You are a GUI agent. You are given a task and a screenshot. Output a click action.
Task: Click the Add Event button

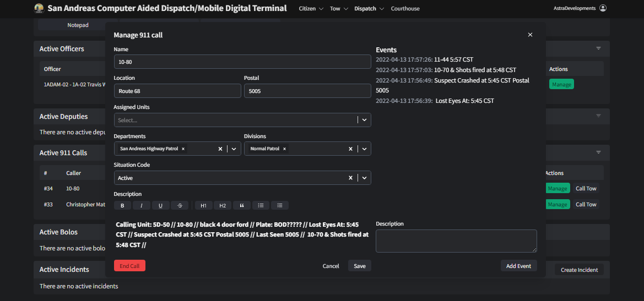click(x=518, y=266)
